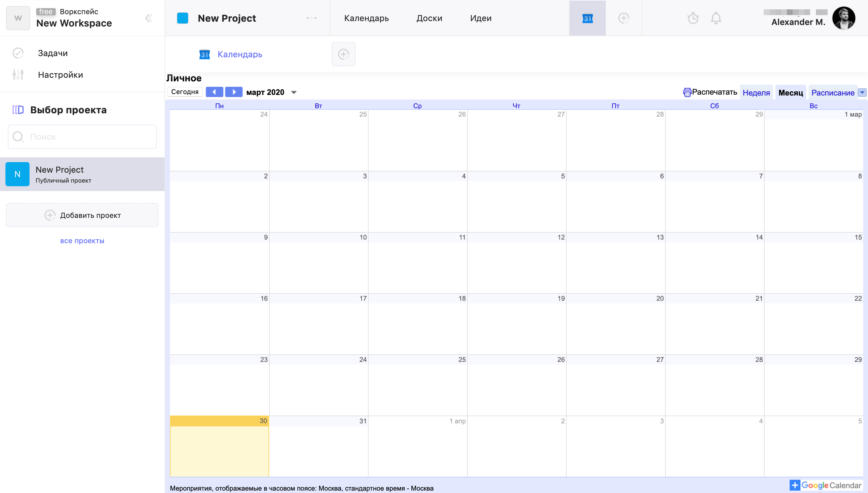868x493 pixels.
Task: Select March 6 date number
Action: click(662, 176)
